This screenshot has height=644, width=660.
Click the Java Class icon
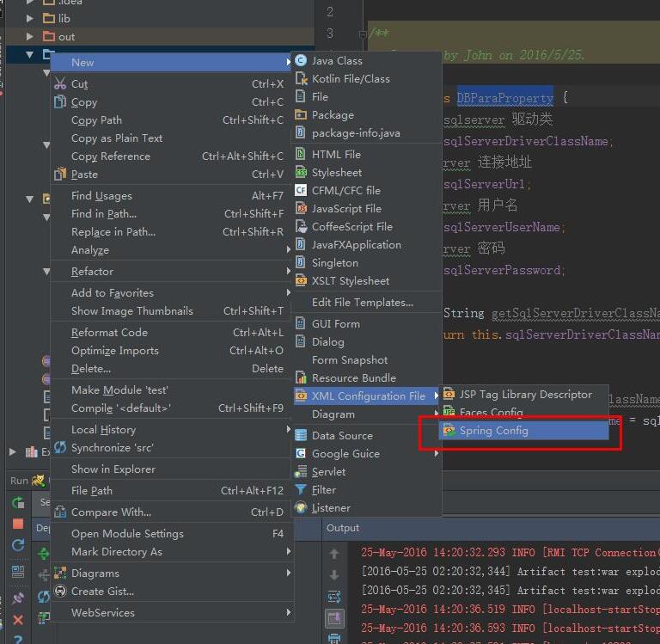pyautogui.click(x=301, y=61)
